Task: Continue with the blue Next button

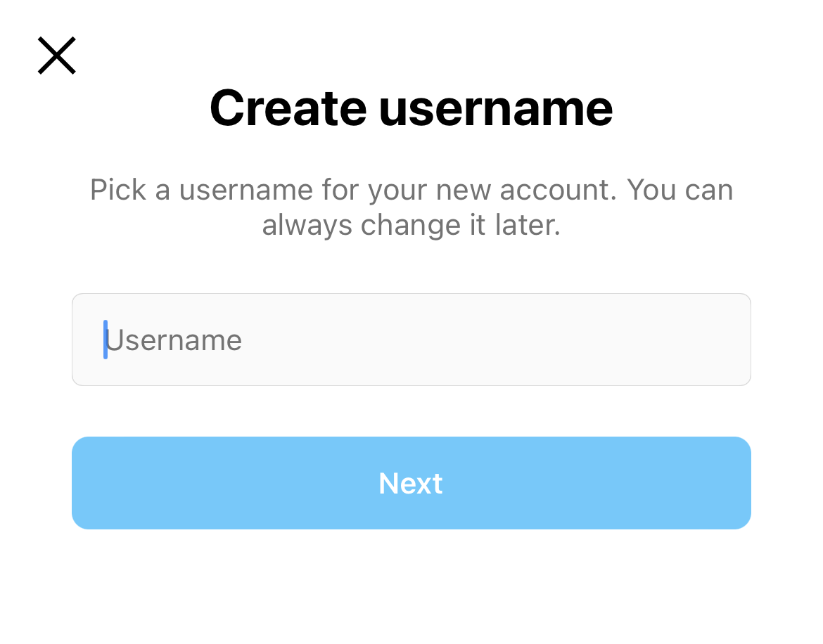Action: (x=411, y=483)
